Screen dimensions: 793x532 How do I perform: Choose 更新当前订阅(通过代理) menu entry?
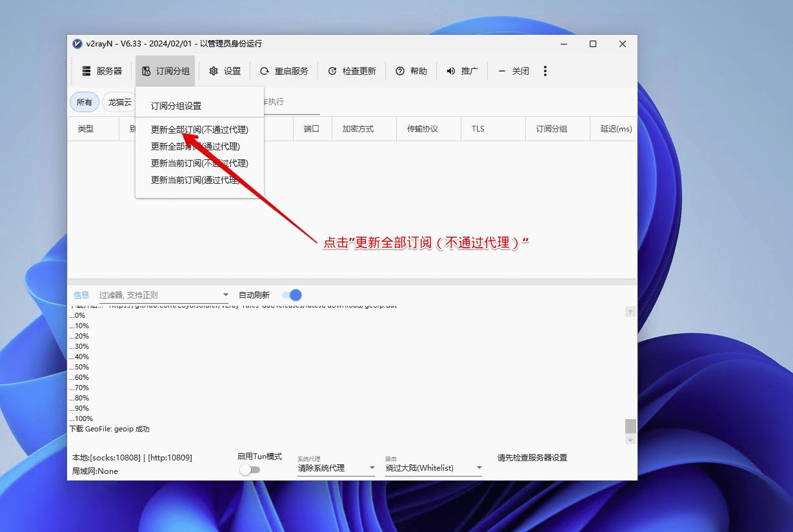pos(200,180)
